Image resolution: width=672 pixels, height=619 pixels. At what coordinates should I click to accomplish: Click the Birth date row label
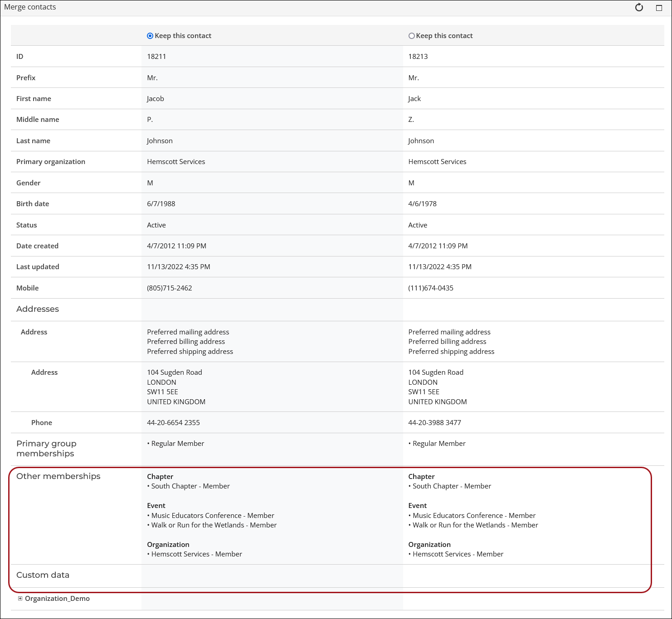[x=33, y=204]
